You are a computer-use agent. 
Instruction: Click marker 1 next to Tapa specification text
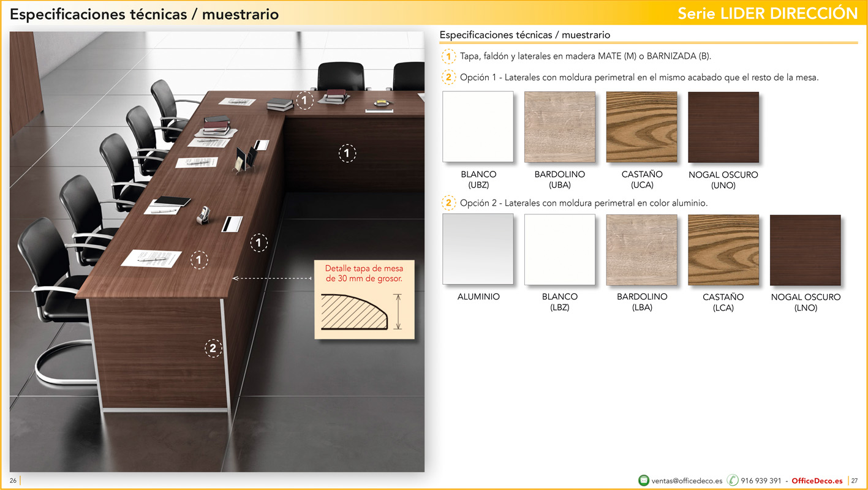pos(449,56)
